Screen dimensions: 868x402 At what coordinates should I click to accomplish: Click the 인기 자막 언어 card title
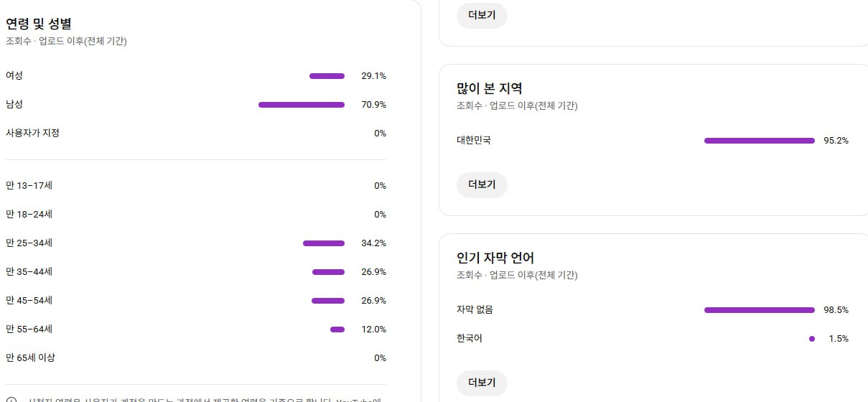click(x=495, y=258)
